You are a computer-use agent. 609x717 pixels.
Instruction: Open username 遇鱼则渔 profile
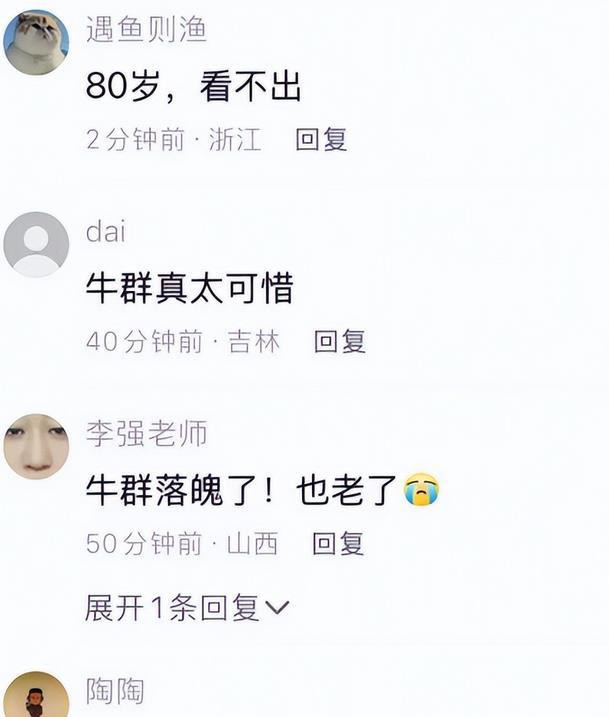(146, 29)
